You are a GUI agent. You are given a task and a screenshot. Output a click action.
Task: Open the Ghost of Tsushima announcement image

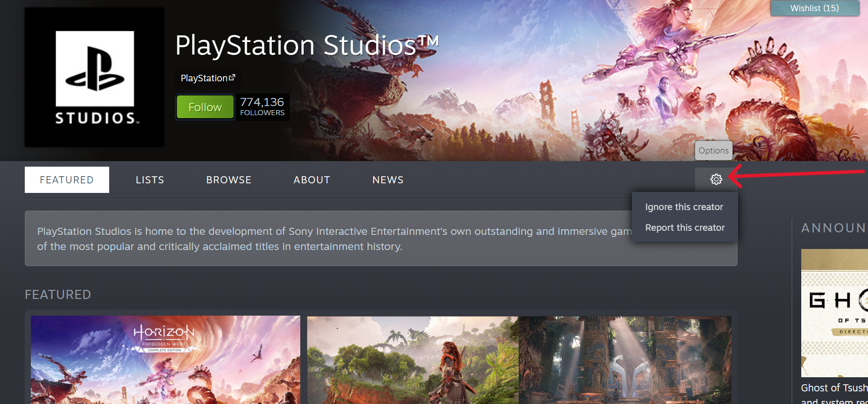pos(835,313)
